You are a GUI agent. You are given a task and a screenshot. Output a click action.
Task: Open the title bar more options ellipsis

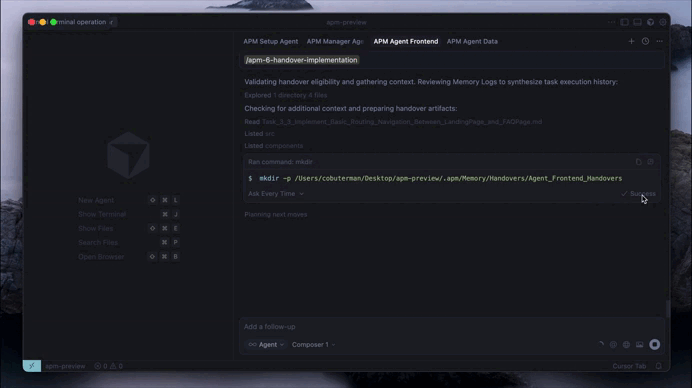point(611,22)
